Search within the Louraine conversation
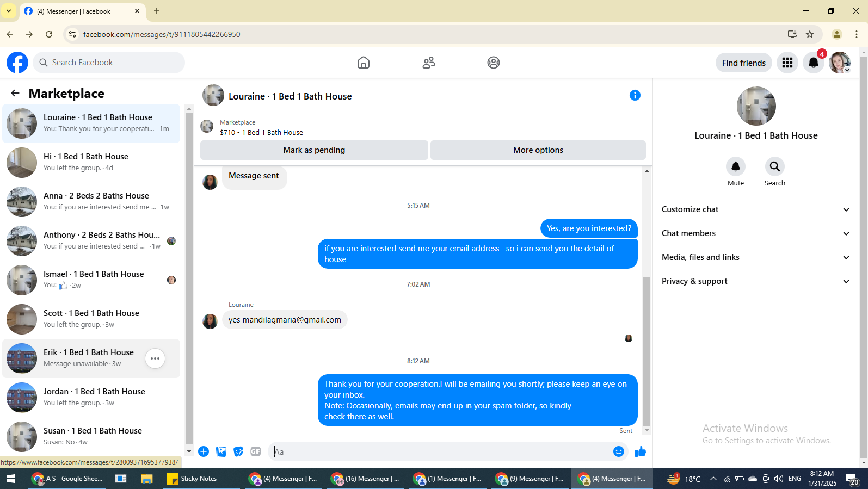The image size is (868, 489). point(775,166)
